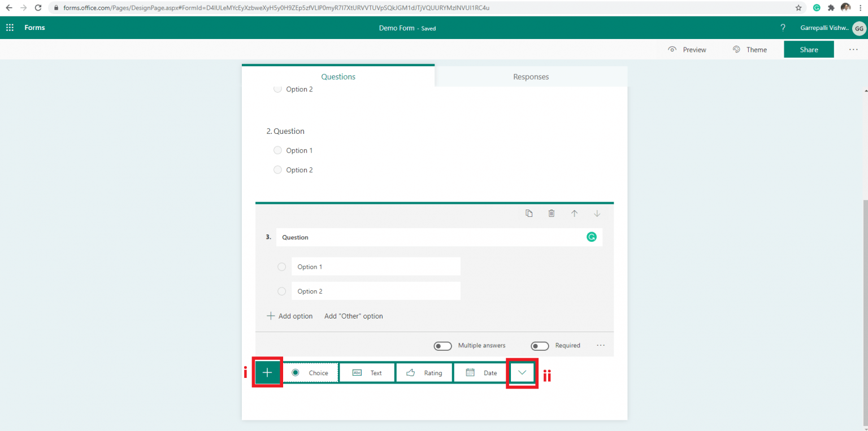Add a new Rating question type
Image resolution: width=868 pixels, height=431 pixels.
click(424, 372)
